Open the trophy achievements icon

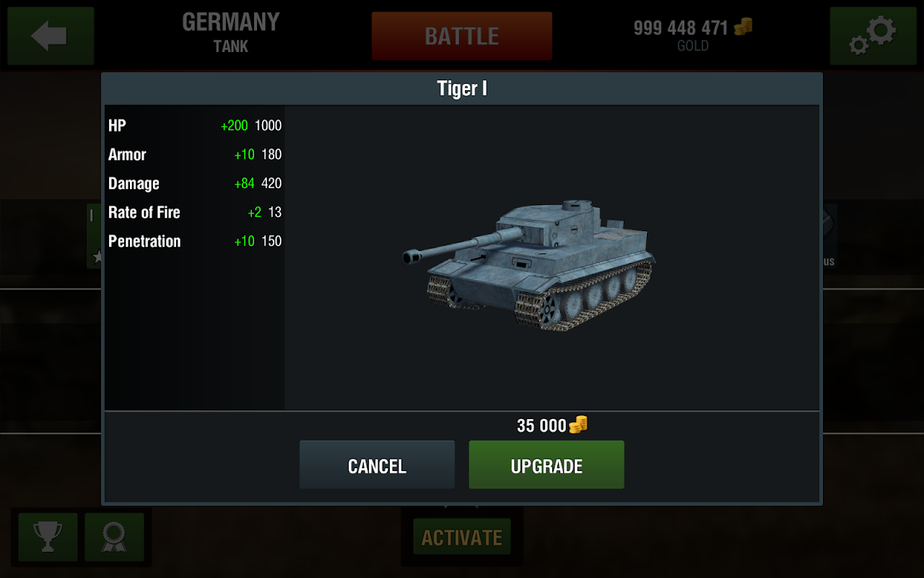48,537
